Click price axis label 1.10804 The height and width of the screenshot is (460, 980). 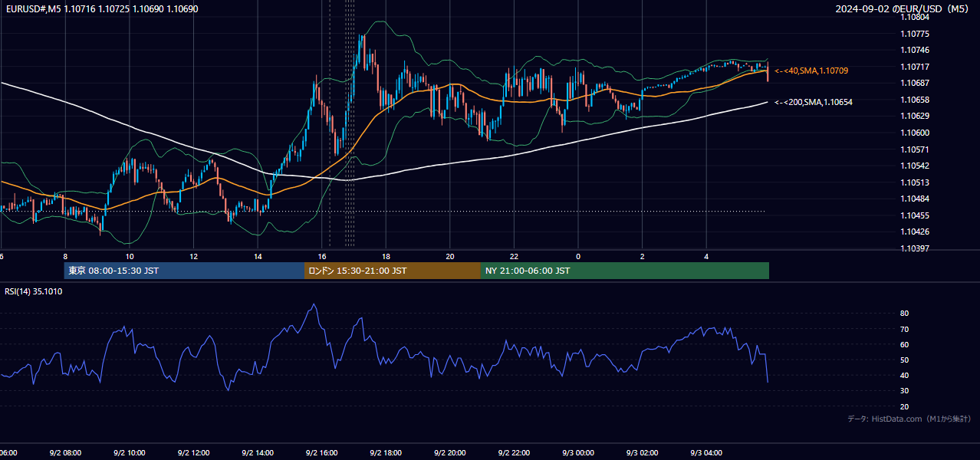pos(915,17)
